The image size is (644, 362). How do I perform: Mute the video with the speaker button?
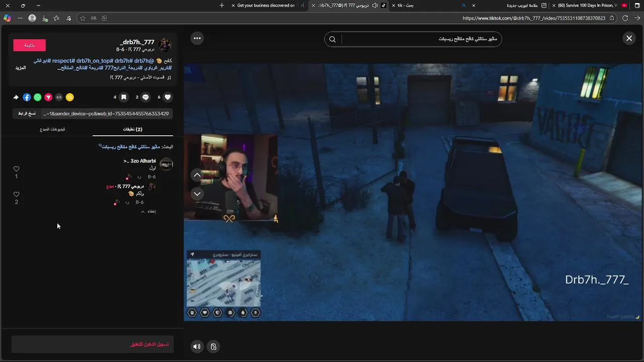click(x=197, y=346)
